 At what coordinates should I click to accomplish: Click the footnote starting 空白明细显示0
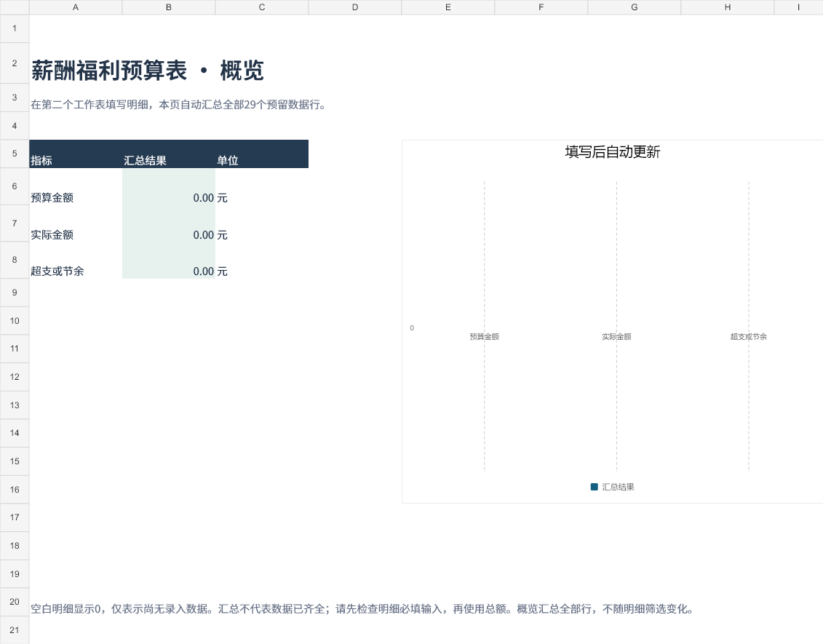(x=362, y=609)
